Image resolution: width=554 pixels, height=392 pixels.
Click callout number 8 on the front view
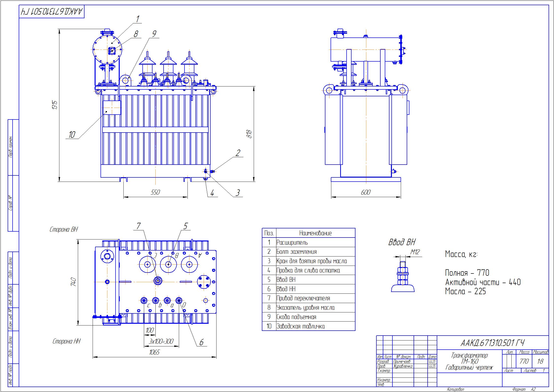click(136, 34)
